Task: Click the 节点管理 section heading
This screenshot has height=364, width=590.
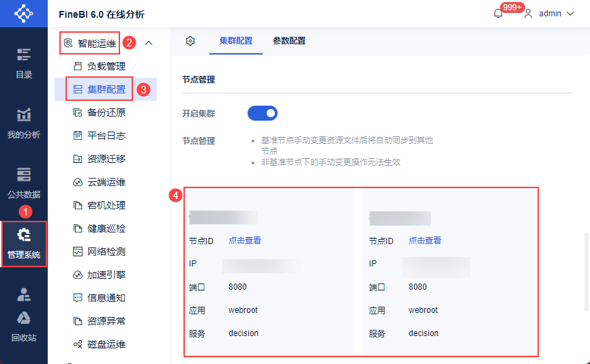Action: (198, 80)
